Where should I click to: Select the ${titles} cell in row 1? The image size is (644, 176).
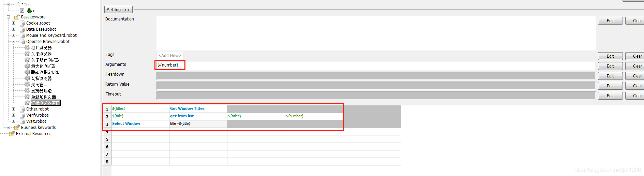point(140,109)
